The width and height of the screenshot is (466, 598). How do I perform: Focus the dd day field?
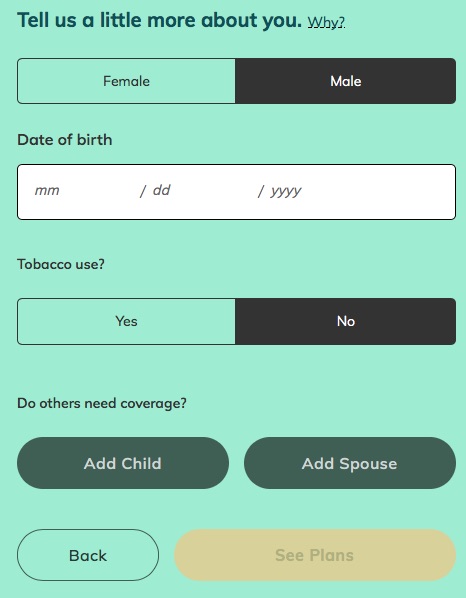click(202, 190)
